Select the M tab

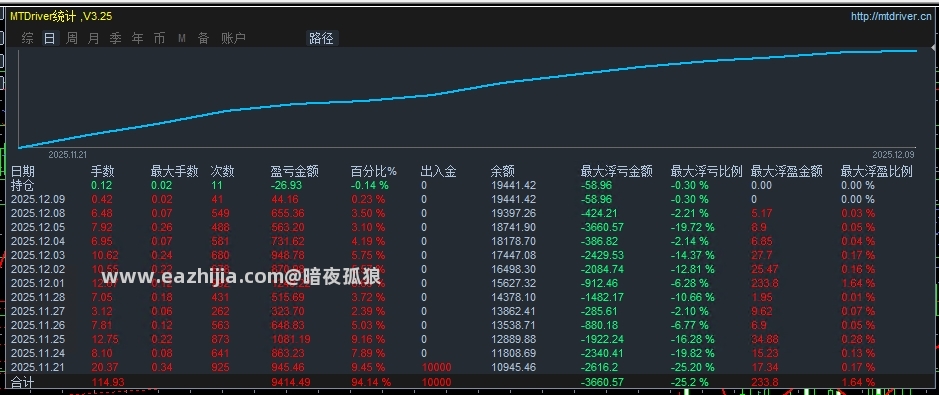tap(182, 39)
